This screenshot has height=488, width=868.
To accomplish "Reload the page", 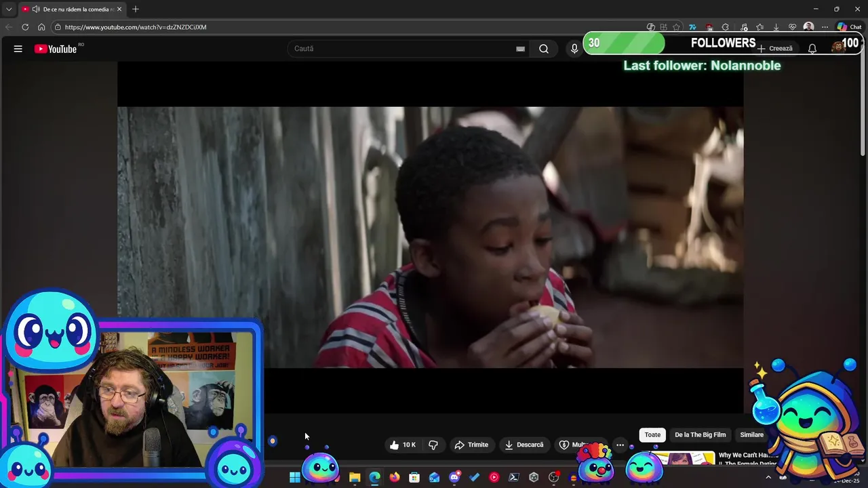I will [25, 27].
